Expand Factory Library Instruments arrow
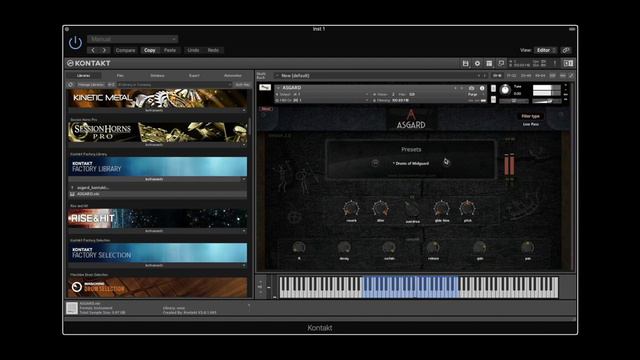This screenshot has width=640, height=360. pos(244,179)
